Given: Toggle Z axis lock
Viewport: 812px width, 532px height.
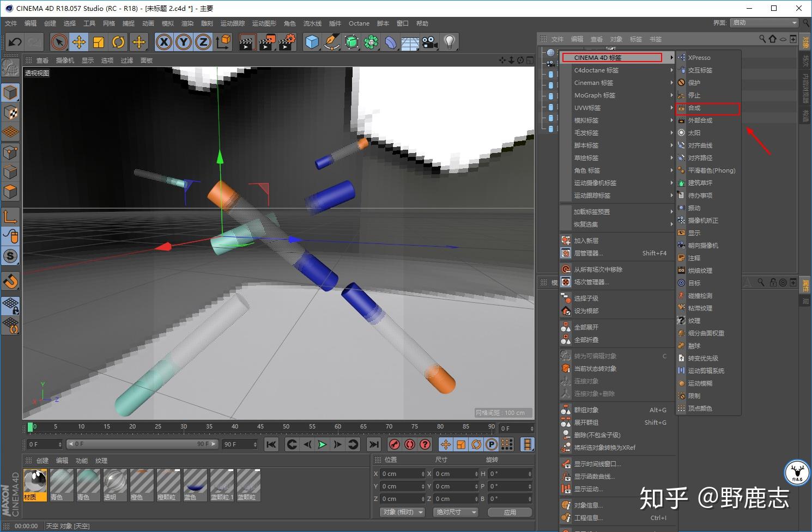Looking at the screenshot, I should 203,42.
